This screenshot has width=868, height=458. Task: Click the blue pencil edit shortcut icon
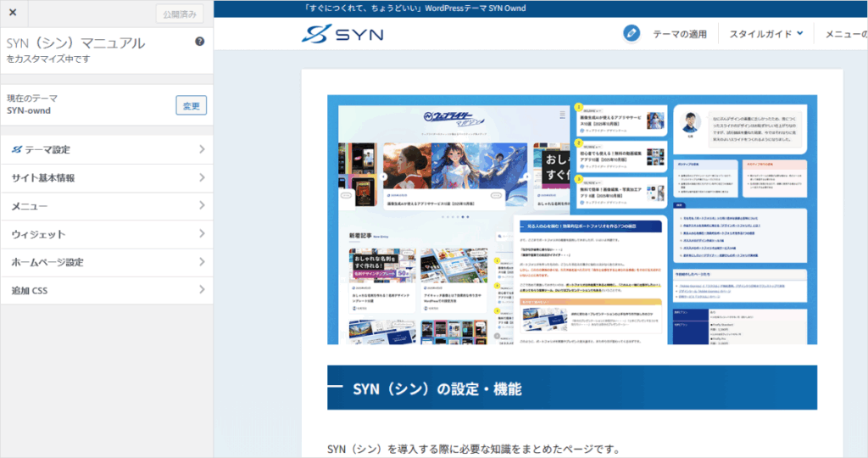631,33
